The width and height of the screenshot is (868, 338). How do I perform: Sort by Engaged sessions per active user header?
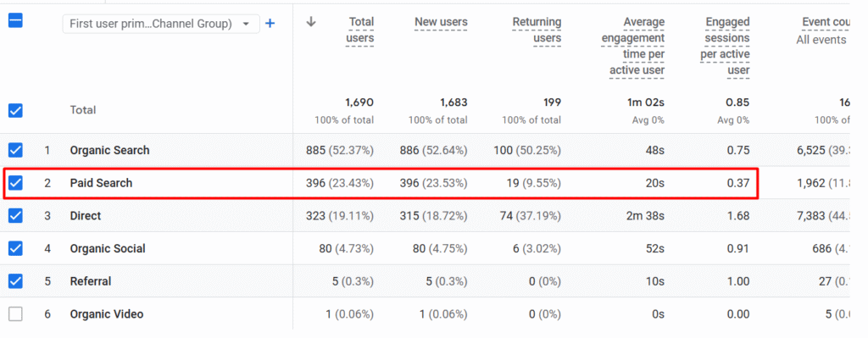pyautogui.click(x=726, y=46)
